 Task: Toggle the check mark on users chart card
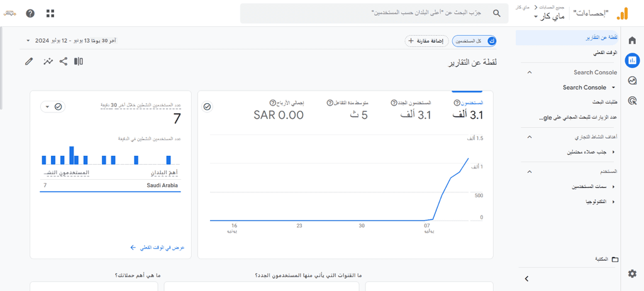point(207,107)
